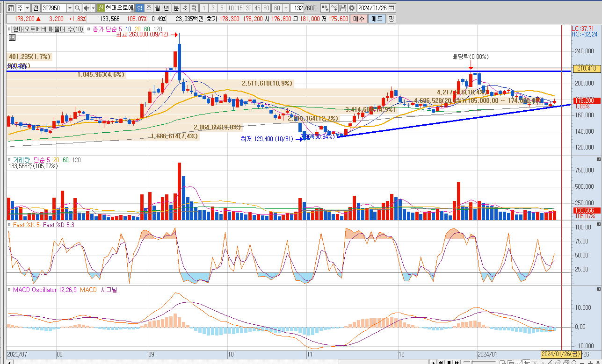This screenshot has width=602, height=364.
Task: Select the 주 weekly period button
Action: coord(148,8)
